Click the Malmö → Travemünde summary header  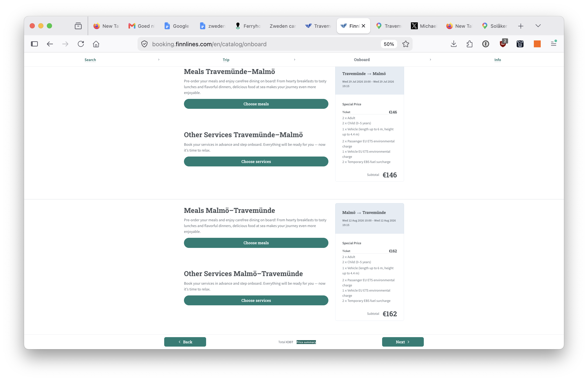(364, 213)
